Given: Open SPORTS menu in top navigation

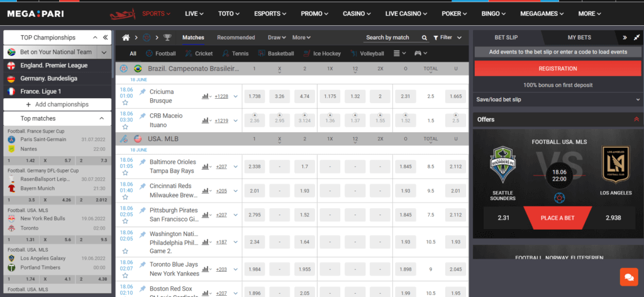Looking at the screenshot, I should pyautogui.click(x=157, y=14).
